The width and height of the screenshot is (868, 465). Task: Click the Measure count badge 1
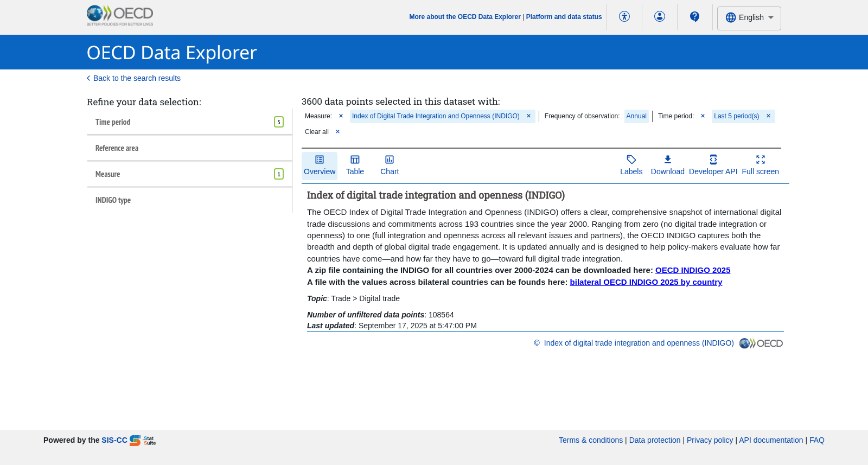click(279, 174)
